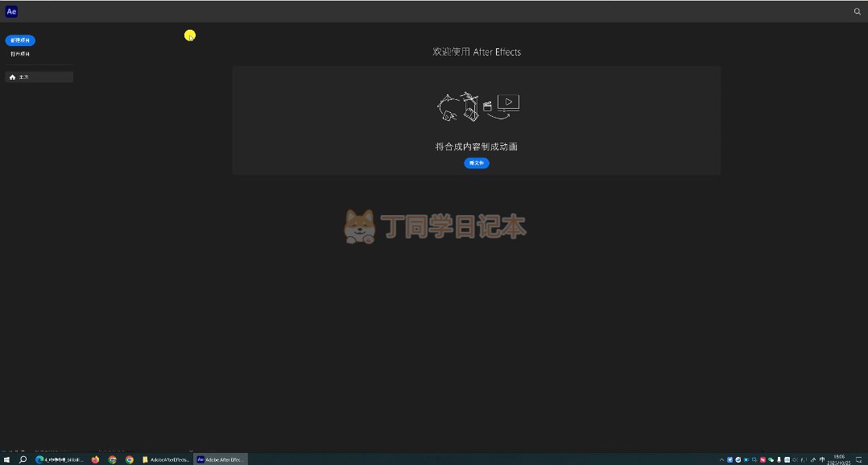868x465 pixels.
Task: Click the WeChat tray icon
Action: [771, 460]
